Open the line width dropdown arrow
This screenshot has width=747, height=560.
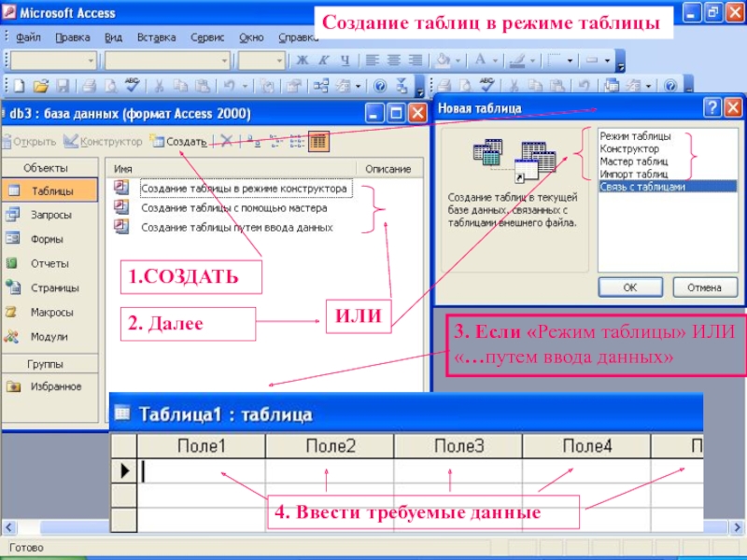tap(570, 61)
